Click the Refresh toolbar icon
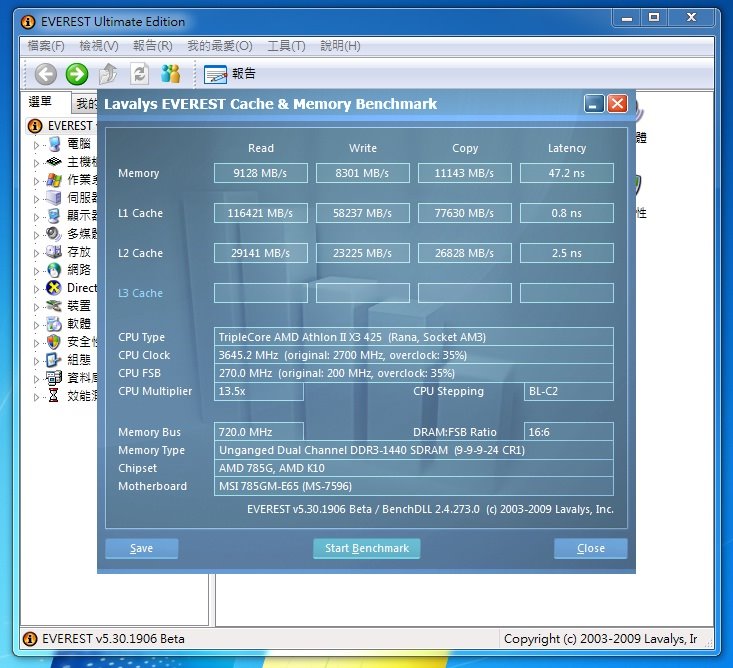 point(139,74)
